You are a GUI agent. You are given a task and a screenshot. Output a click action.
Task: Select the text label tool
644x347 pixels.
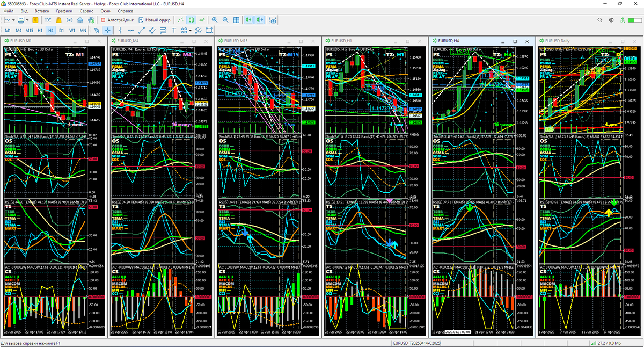[x=174, y=31]
